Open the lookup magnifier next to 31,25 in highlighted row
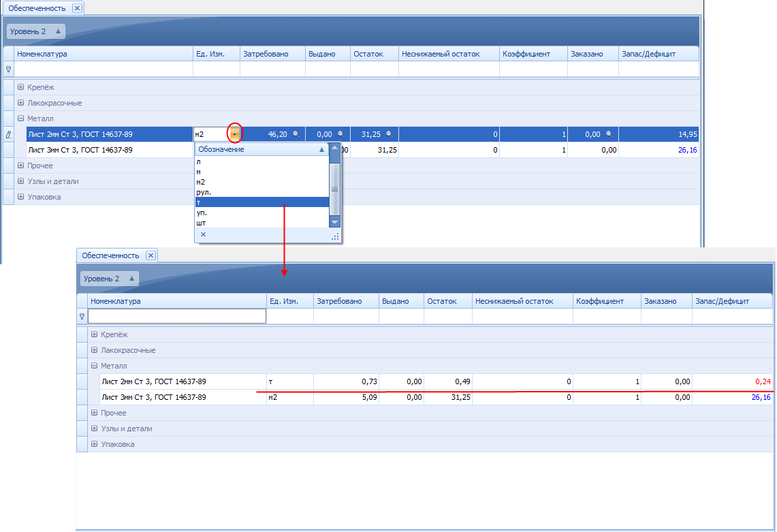777x532 pixels. [390, 134]
